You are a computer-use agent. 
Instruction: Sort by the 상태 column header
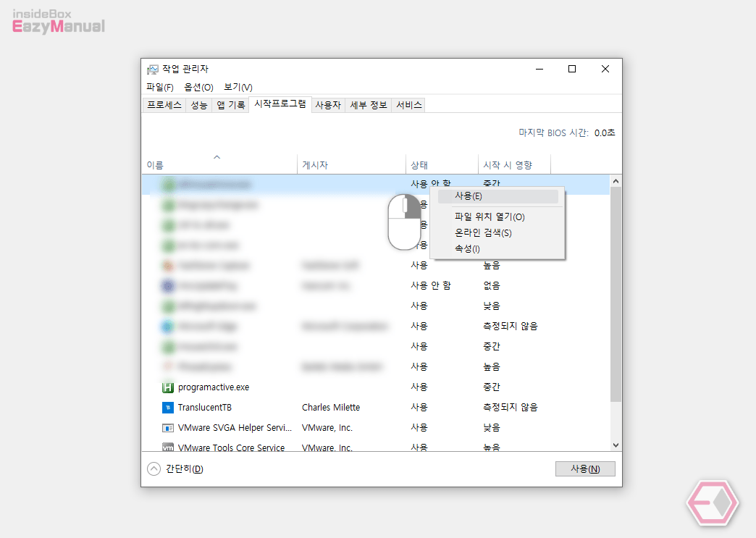[442, 165]
